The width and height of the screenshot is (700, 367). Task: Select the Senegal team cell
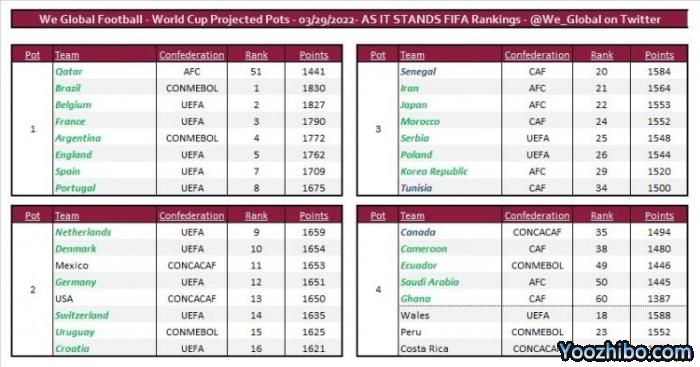pyautogui.click(x=450, y=71)
